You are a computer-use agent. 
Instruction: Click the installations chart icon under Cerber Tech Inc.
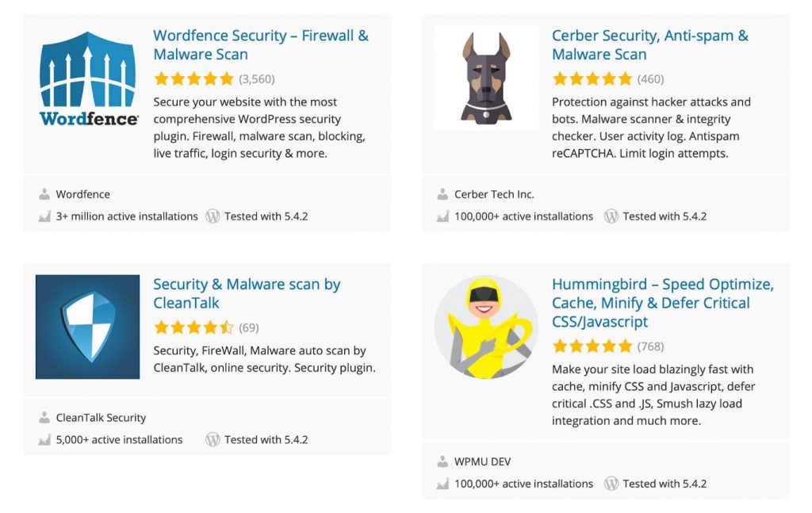click(444, 216)
